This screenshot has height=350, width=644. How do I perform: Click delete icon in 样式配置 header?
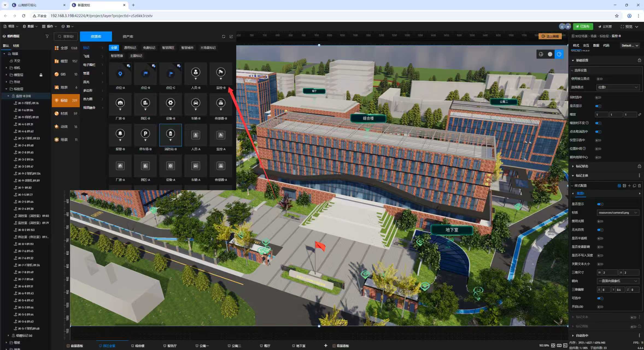pos(639,186)
